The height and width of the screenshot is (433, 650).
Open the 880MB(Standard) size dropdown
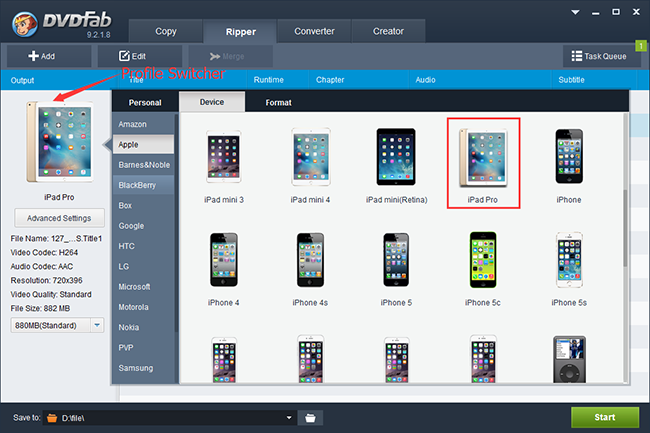pos(57,325)
